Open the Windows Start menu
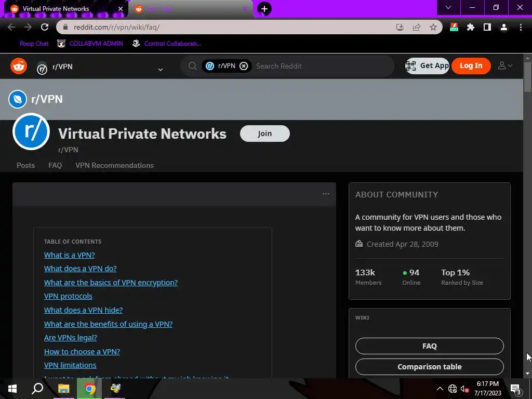 [x=12, y=389]
